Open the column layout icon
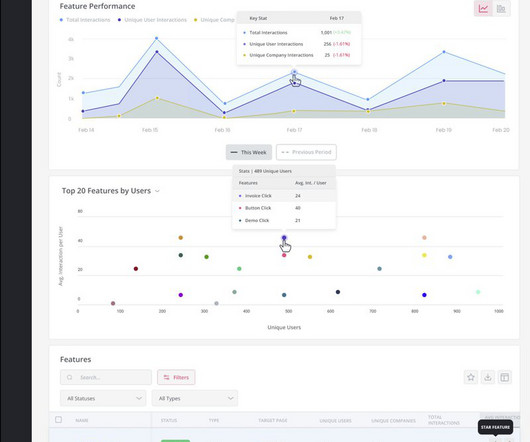The height and width of the screenshot is (442, 530). (504, 377)
